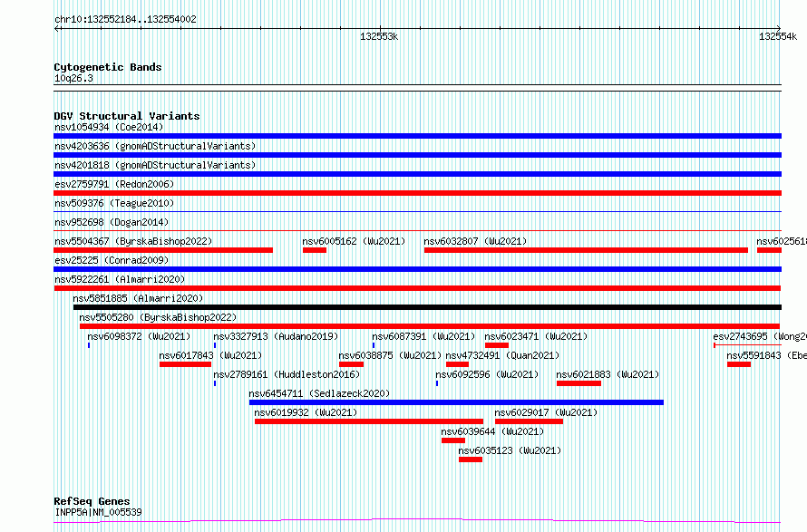The height and width of the screenshot is (532, 807).
Task: Select nsv6098372 (Wu2021) label
Action: click(139, 336)
